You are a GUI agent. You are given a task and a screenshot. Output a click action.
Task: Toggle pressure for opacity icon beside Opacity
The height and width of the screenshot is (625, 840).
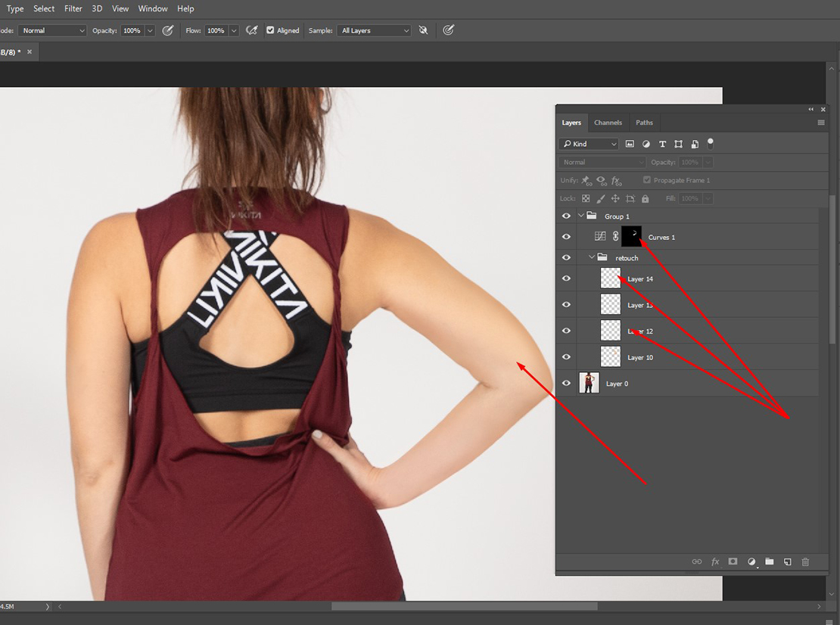pyautogui.click(x=168, y=30)
